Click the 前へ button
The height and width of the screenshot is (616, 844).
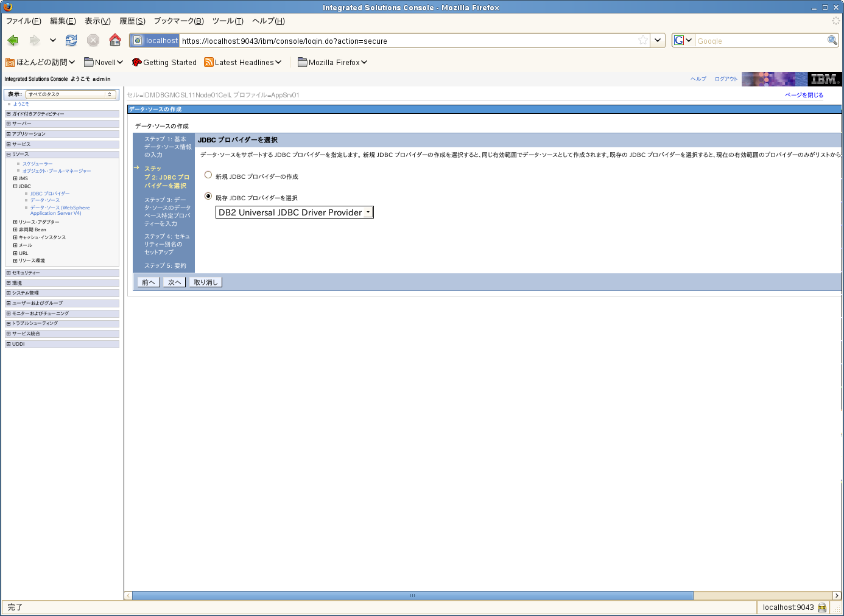pos(149,282)
